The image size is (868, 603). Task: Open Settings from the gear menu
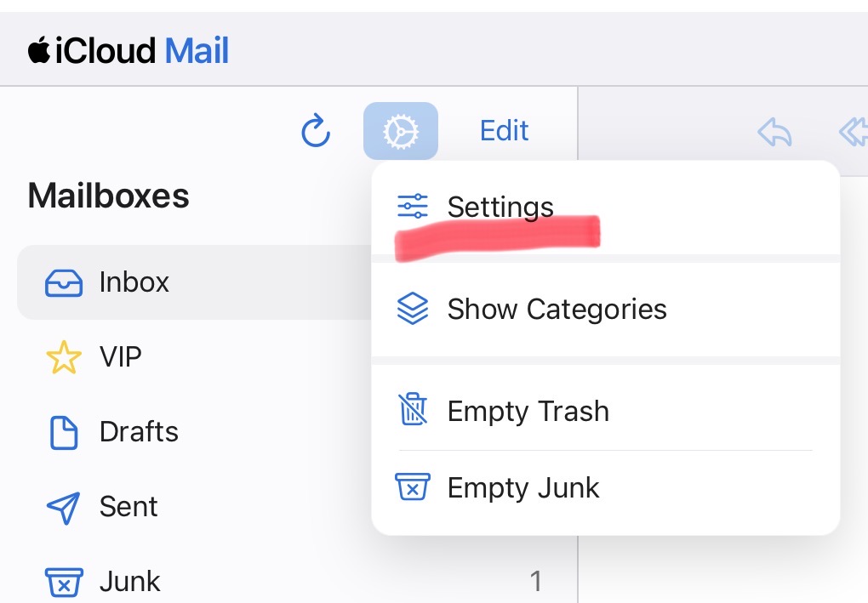point(606,208)
